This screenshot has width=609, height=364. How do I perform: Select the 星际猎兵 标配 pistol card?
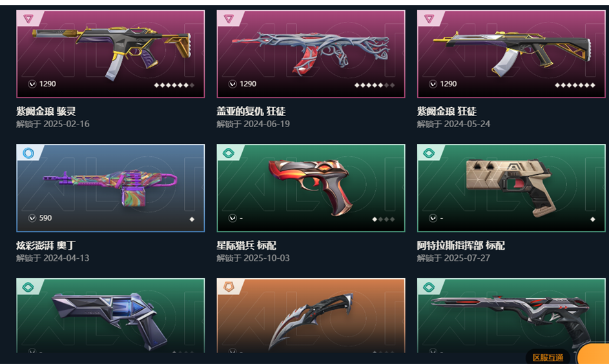(x=311, y=188)
